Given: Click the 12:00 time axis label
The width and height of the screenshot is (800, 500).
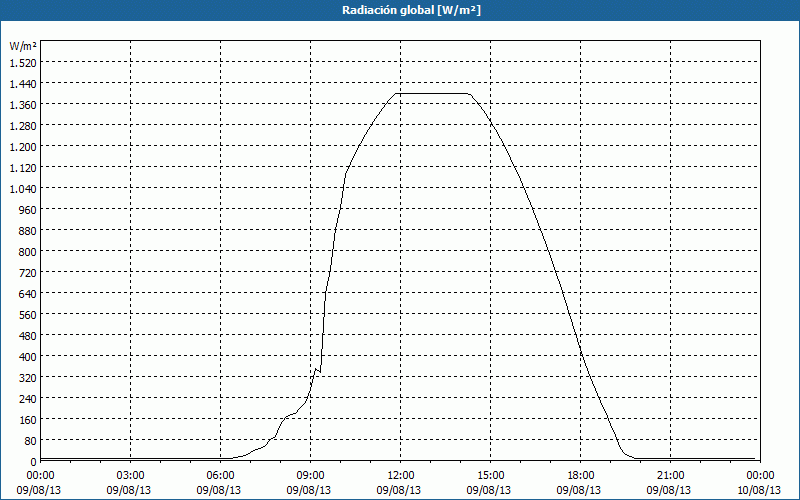Looking at the screenshot, I should point(401,476).
